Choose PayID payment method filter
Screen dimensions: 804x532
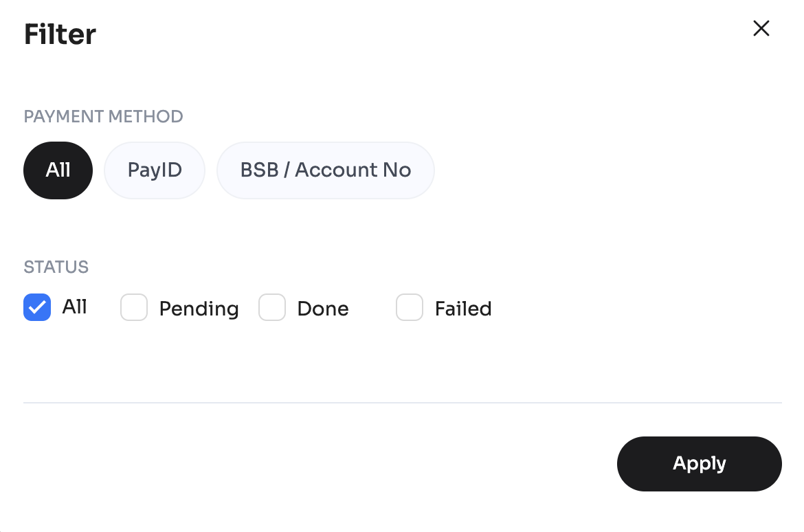(155, 170)
